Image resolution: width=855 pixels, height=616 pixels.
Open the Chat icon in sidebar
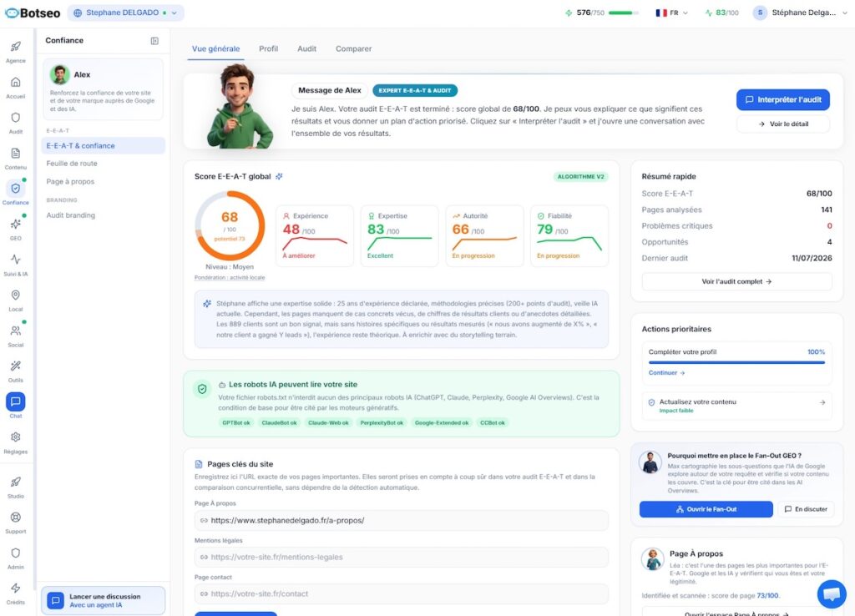[x=16, y=401]
